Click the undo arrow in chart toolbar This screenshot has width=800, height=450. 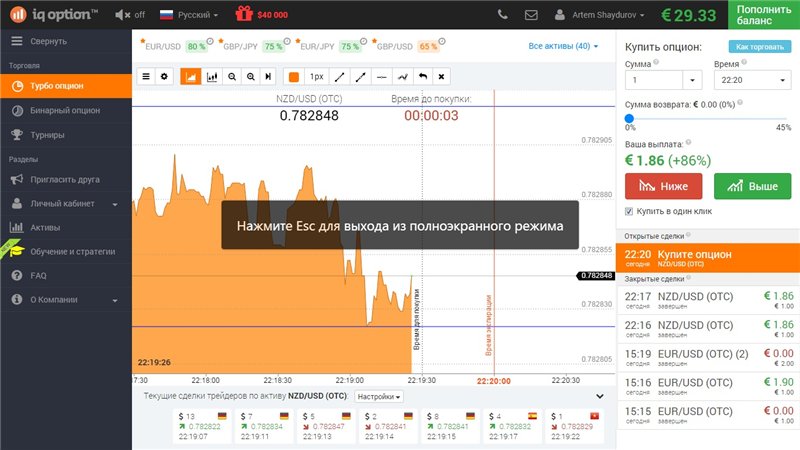coord(423,76)
